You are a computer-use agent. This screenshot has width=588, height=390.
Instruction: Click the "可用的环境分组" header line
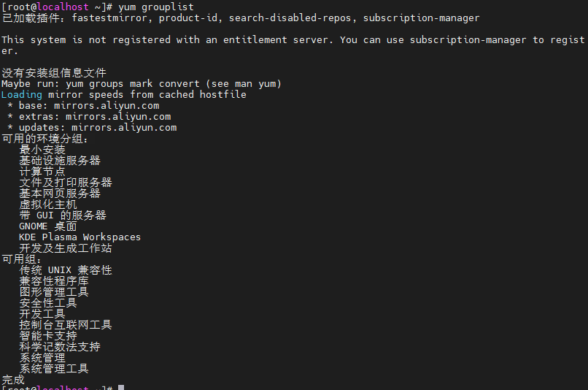point(45,139)
